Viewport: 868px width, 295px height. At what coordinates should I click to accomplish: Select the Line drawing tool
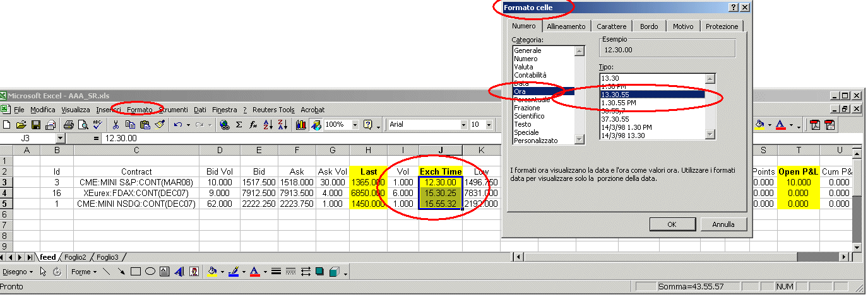click(x=106, y=272)
